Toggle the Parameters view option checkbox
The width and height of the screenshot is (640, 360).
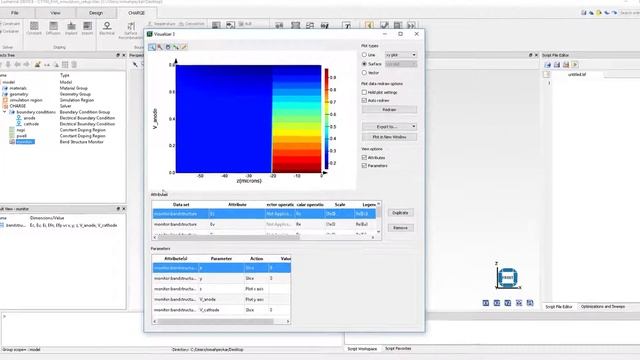(x=364, y=166)
